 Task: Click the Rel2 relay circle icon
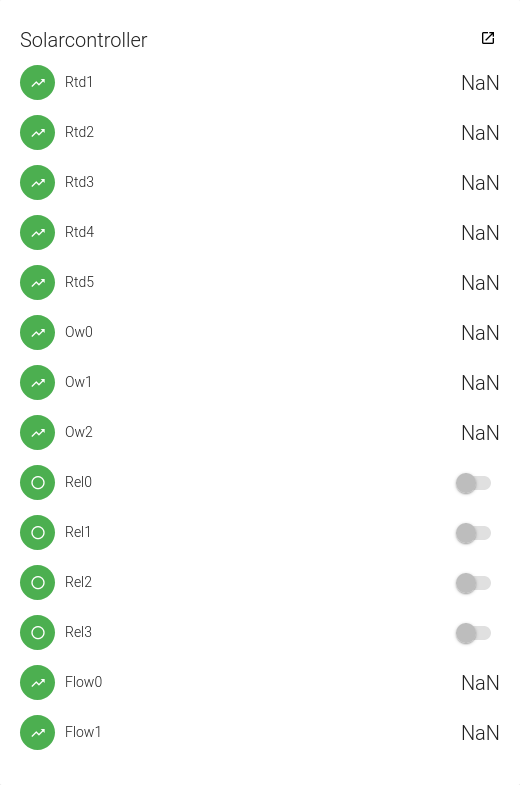38,583
